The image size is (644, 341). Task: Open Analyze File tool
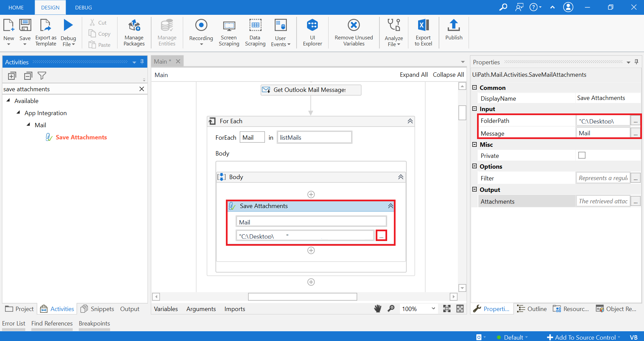394,33
